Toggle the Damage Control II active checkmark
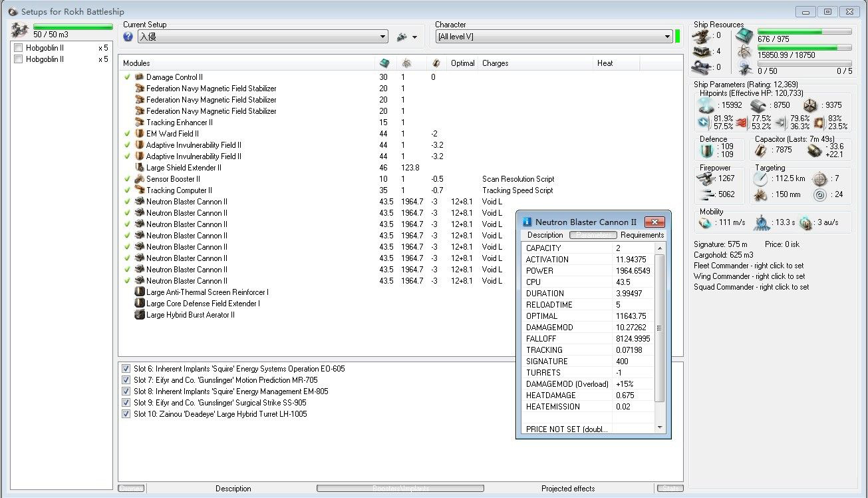Viewport: 868px width, 498px height. pyautogui.click(x=127, y=77)
